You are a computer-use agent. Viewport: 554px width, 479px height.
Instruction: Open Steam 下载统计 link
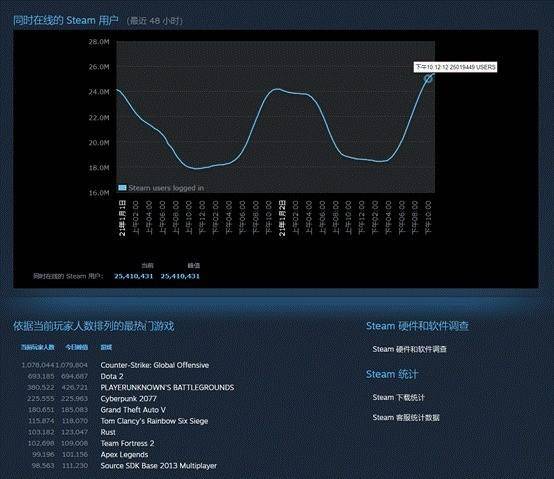click(x=398, y=397)
